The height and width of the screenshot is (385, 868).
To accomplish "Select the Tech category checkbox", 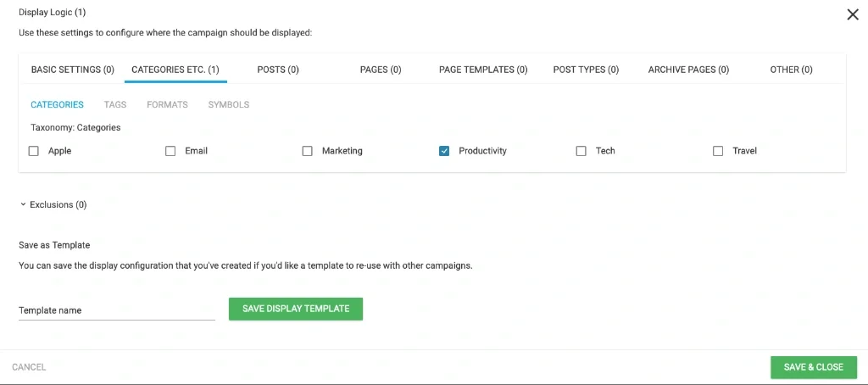I will 581,151.
